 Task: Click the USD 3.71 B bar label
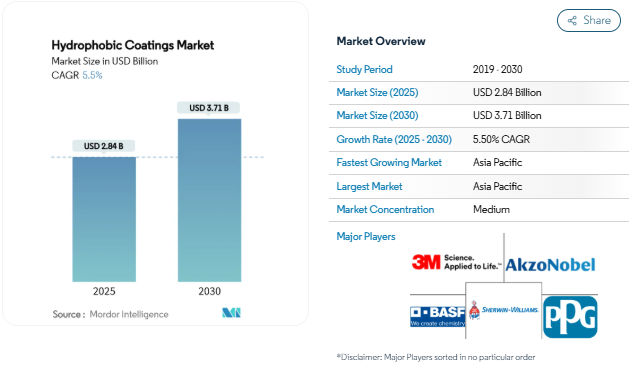[209, 108]
